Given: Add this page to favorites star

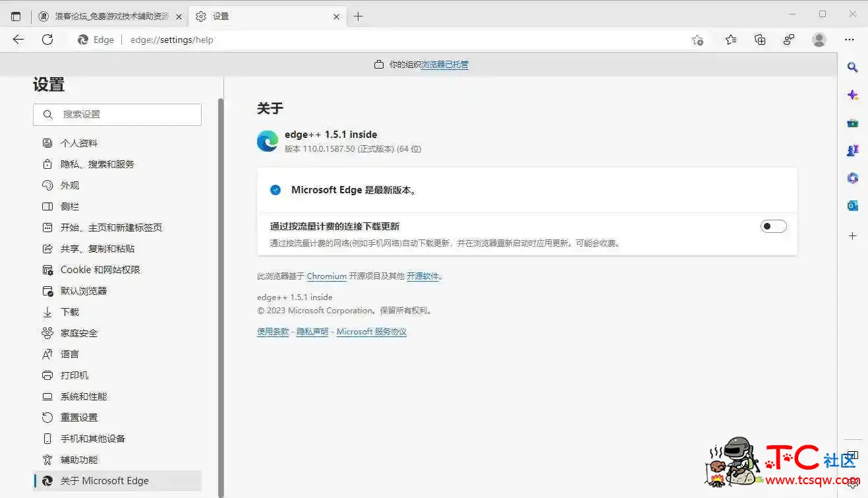Looking at the screenshot, I should tap(697, 40).
